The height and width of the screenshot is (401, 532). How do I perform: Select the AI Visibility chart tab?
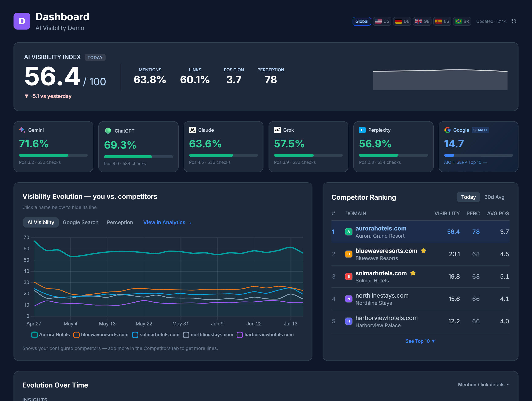[x=41, y=222]
